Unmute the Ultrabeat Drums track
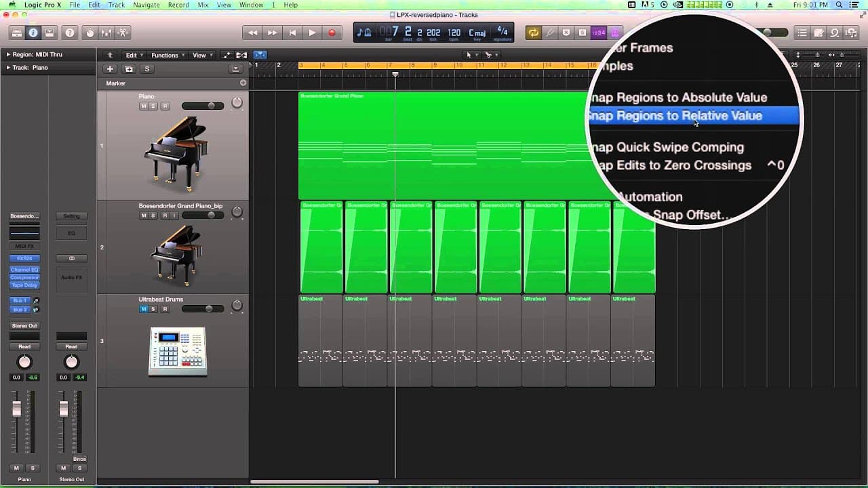This screenshot has height=488, width=868. pos(143,309)
